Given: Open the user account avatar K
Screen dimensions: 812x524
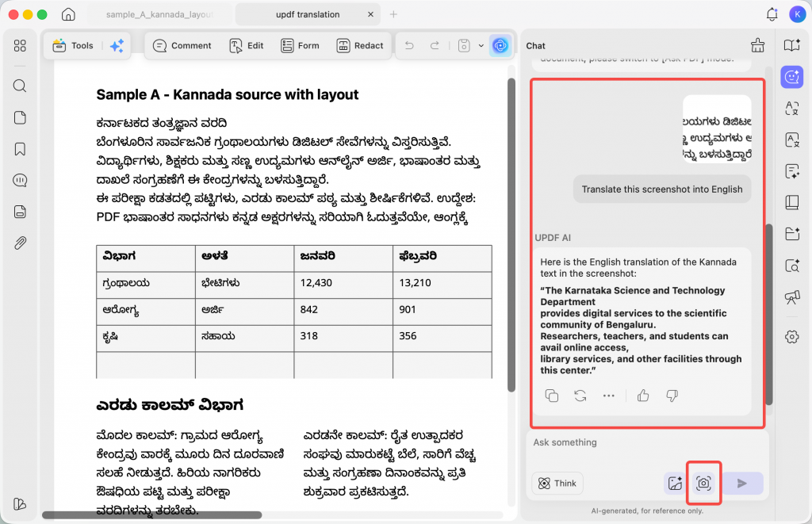Looking at the screenshot, I should (796, 14).
